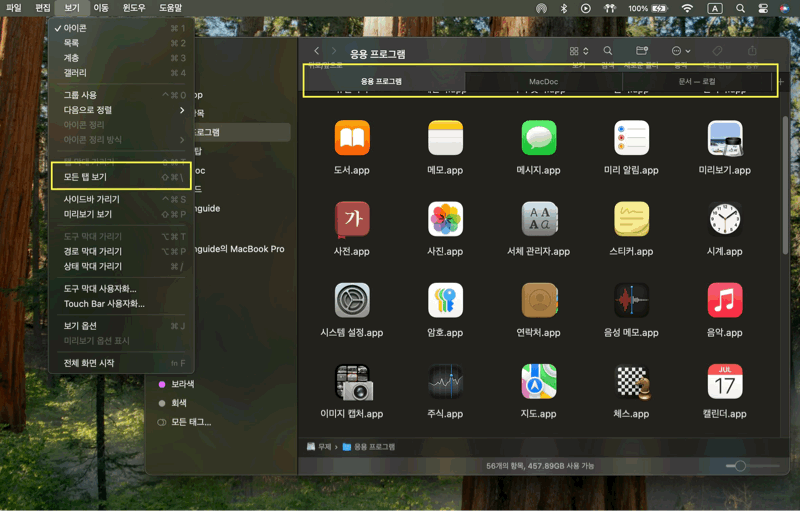Click the share icon in Finder toolbar
800x511 pixels.
752,50
